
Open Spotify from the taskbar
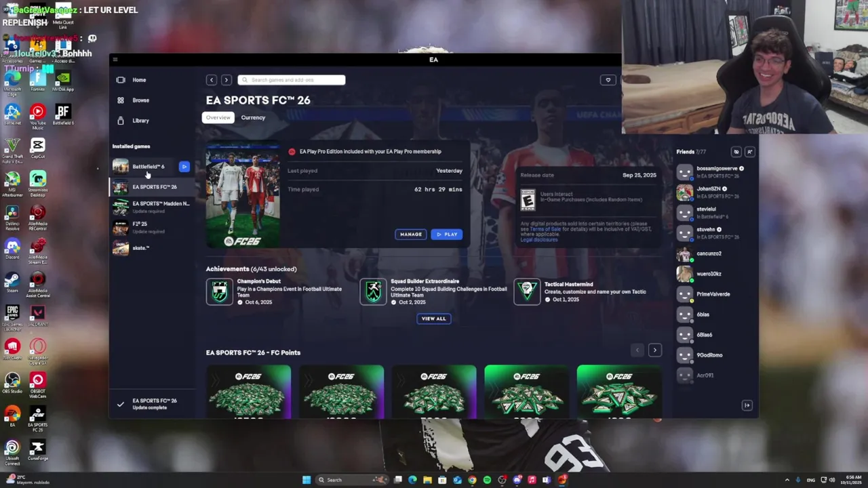pyautogui.click(x=487, y=480)
